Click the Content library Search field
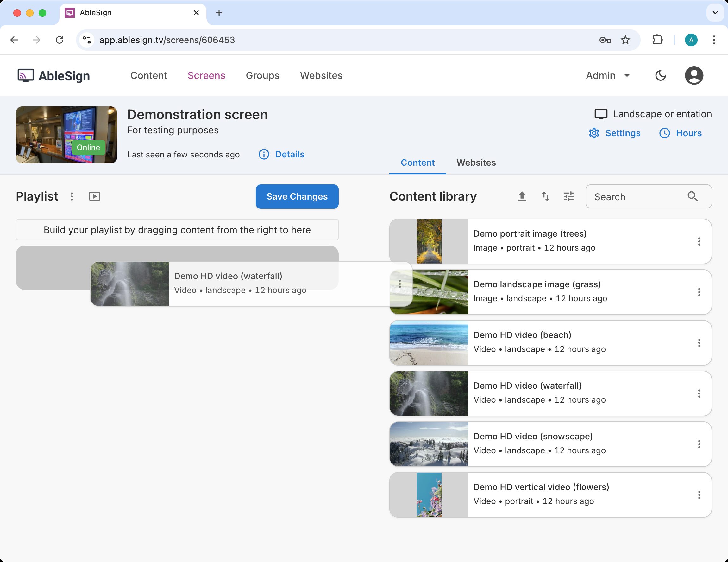The width and height of the screenshot is (728, 562). click(637, 196)
